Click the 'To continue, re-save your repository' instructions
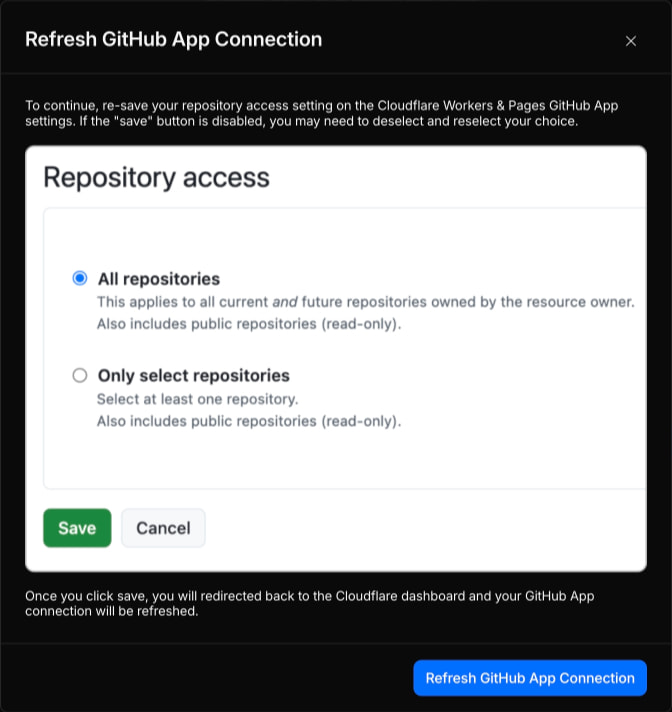This screenshot has width=672, height=712. (321, 113)
